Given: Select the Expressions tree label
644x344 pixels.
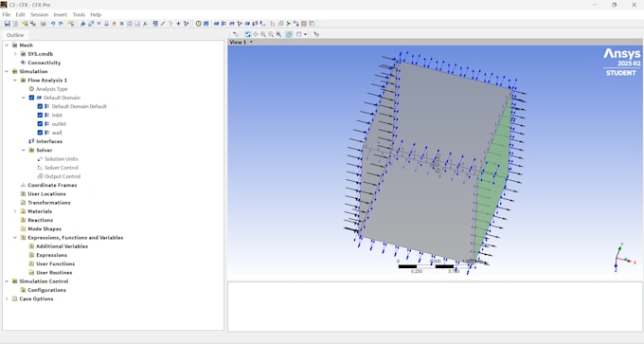Looking at the screenshot, I should pos(51,255).
